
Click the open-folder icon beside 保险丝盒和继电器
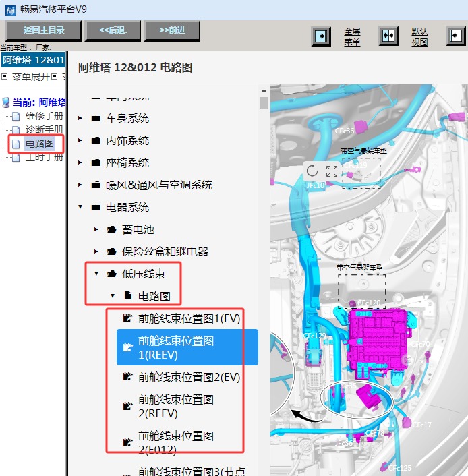[112, 251]
